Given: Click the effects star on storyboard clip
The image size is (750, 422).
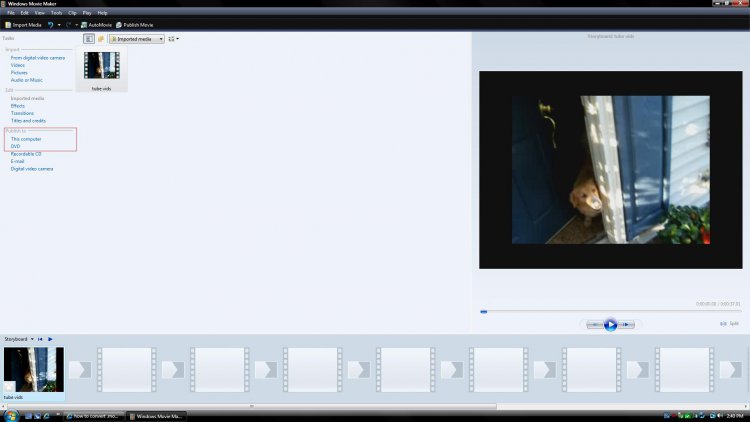Looking at the screenshot, I should coord(9,386).
